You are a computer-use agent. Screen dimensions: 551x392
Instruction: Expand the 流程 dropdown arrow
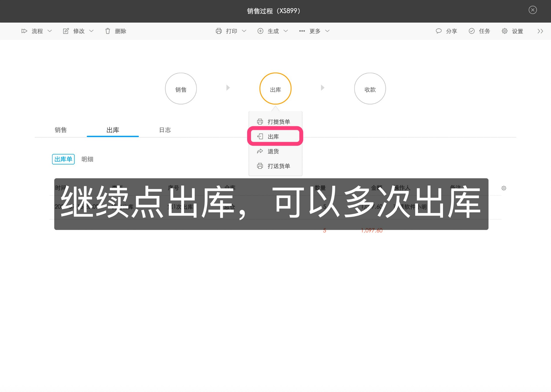point(50,31)
